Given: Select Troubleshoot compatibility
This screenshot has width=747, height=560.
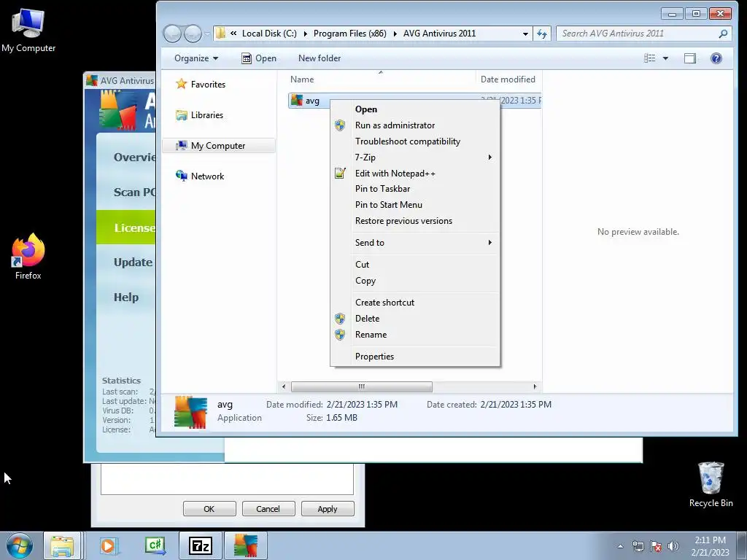Looking at the screenshot, I should tap(408, 141).
